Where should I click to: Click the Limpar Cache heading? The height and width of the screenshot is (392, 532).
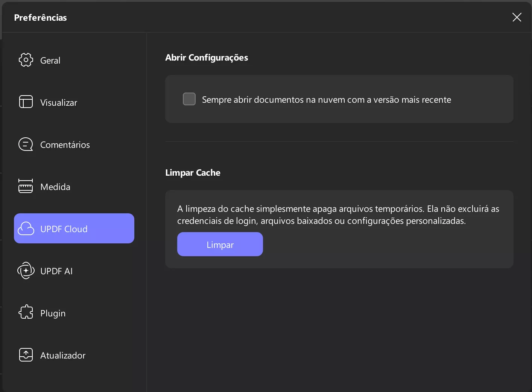click(x=193, y=173)
